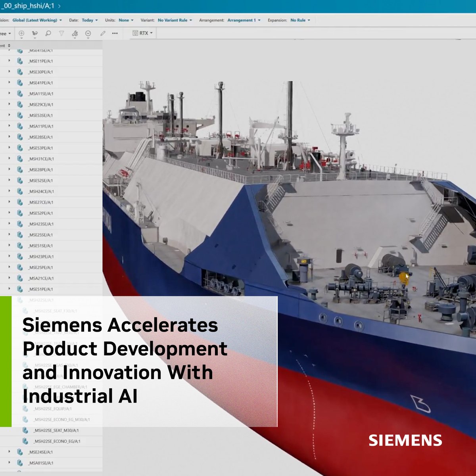Open the three-dot more options menu
The height and width of the screenshot is (476, 476).
(x=115, y=34)
